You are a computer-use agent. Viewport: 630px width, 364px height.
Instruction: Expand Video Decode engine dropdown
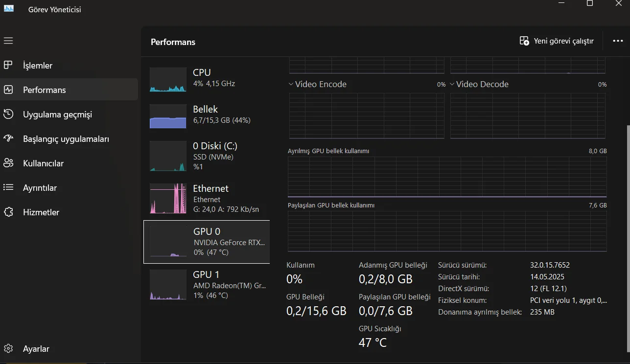[452, 84]
